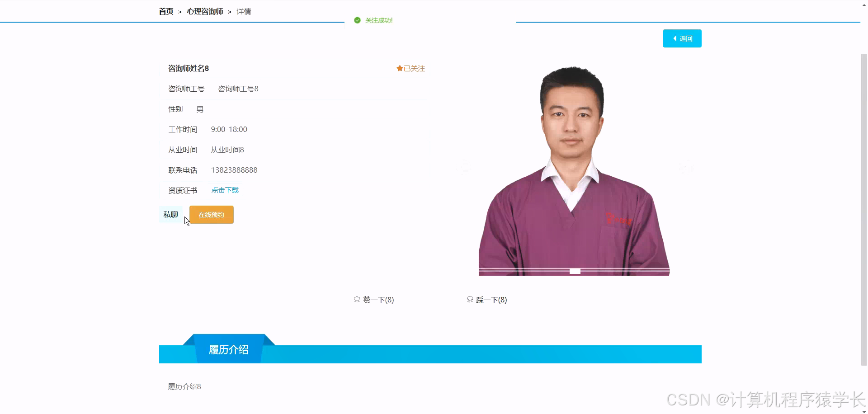Click the 私聊 button to start chat
868x414 pixels.
170,214
